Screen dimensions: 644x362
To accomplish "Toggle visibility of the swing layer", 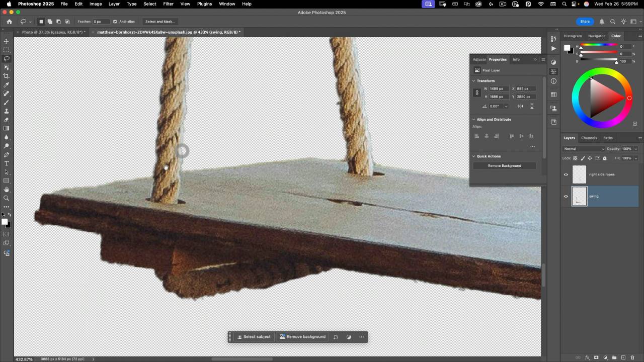I will (x=566, y=197).
